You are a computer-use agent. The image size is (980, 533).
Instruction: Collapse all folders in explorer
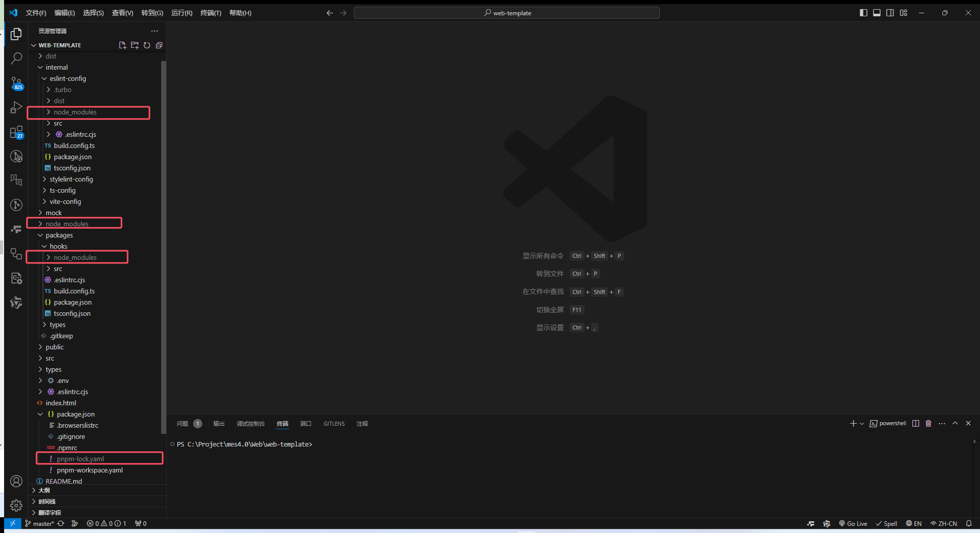pos(159,45)
